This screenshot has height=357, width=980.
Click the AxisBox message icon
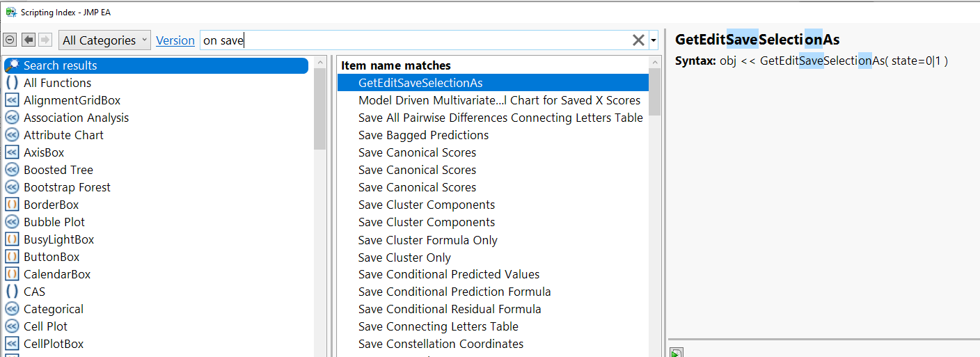[x=12, y=152]
